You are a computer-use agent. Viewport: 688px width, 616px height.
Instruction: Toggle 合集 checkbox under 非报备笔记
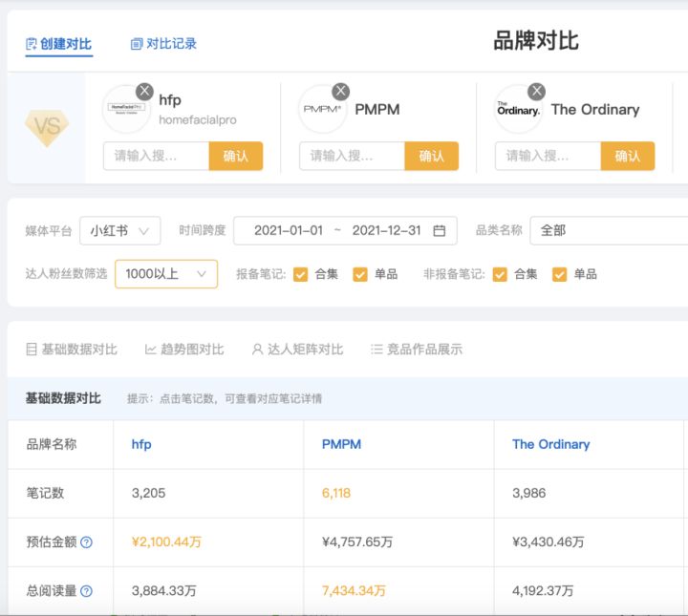(x=500, y=274)
